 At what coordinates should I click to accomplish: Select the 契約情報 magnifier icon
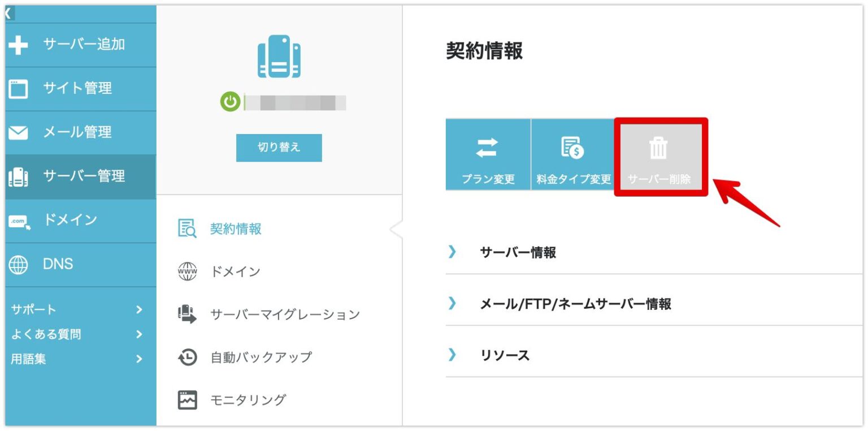tap(187, 229)
